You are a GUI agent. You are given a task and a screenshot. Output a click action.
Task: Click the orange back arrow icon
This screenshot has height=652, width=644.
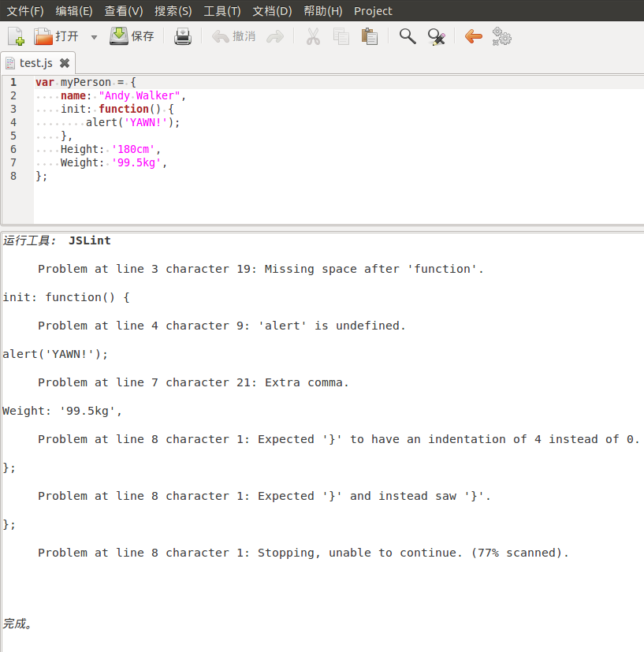click(473, 36)
